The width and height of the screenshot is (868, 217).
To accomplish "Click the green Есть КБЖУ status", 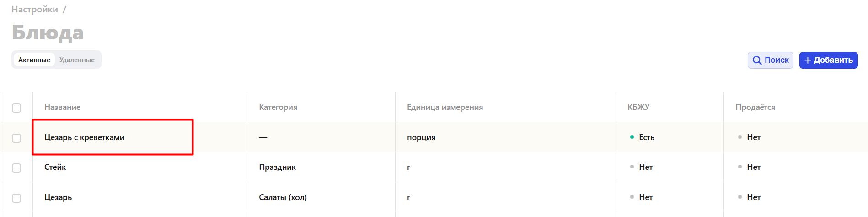I will coord(642,137).
